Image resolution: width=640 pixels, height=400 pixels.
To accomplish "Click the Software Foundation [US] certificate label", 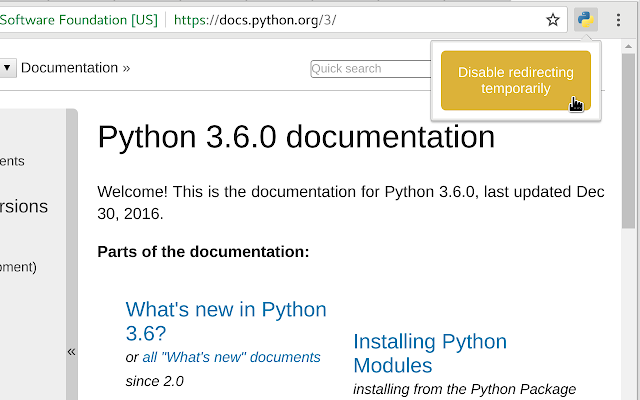I will point(79,20).
